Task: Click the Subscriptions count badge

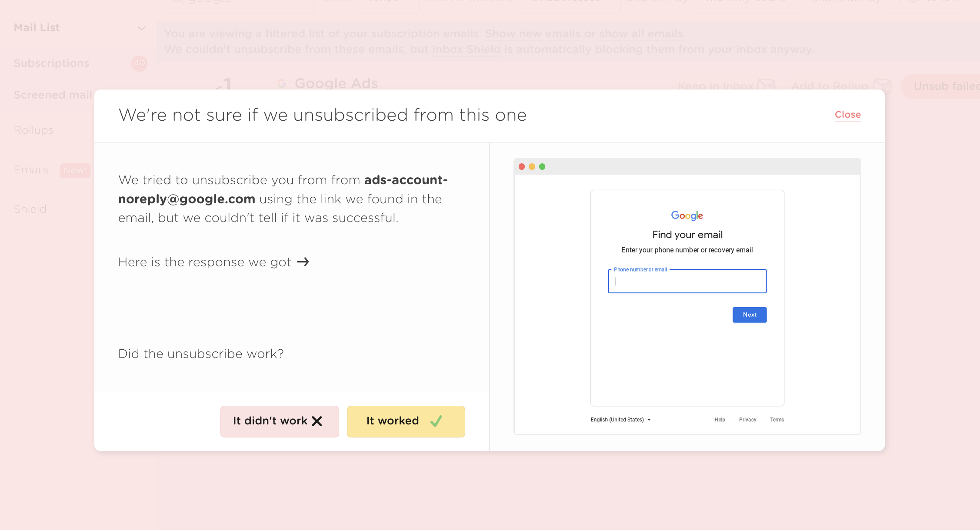Action: click(139, 63)
